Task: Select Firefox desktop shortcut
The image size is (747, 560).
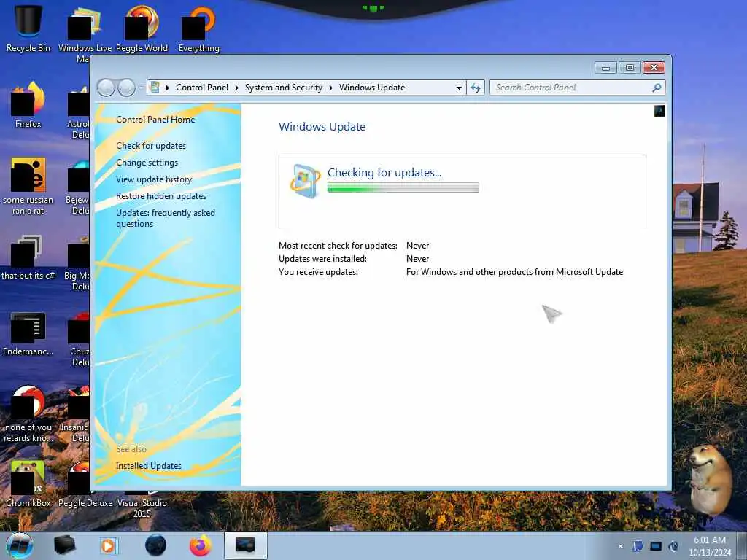Action: 28,105
